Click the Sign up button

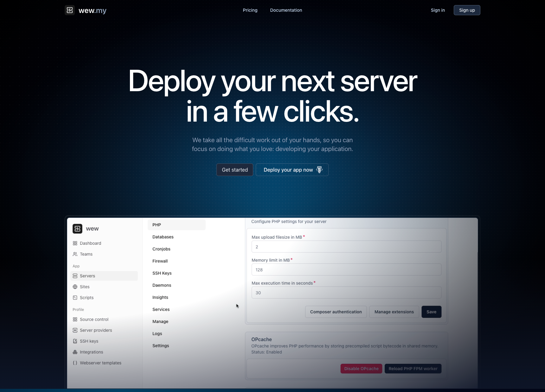tap(467, 10)
